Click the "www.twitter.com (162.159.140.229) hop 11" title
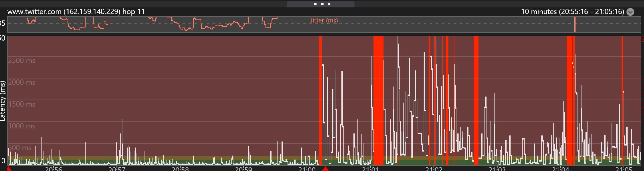Viewport: 644px width, 171px height. tap(76, 12)
